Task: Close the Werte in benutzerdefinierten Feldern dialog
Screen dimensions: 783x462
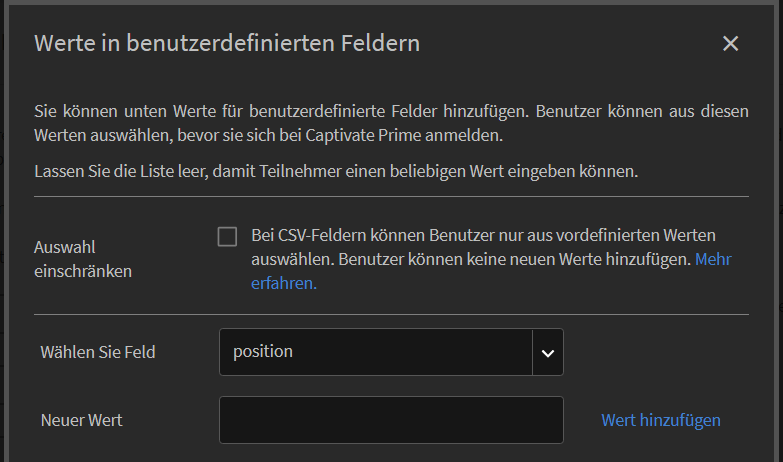Action: click(x=730, y=43)
